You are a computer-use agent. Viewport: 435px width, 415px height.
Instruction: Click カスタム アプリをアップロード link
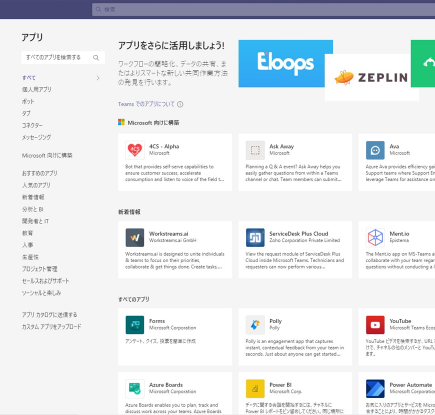click(52, 327)
